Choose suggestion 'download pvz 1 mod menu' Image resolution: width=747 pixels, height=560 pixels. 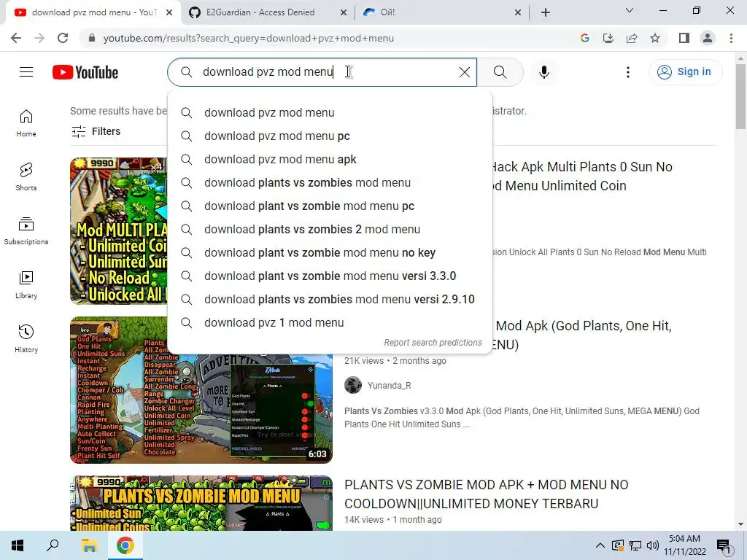[330, 323]
